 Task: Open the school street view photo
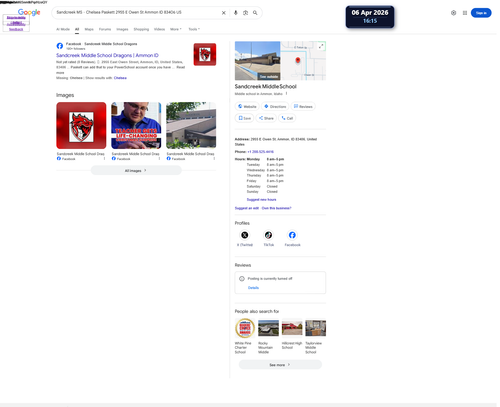click(x=257, y=61)
